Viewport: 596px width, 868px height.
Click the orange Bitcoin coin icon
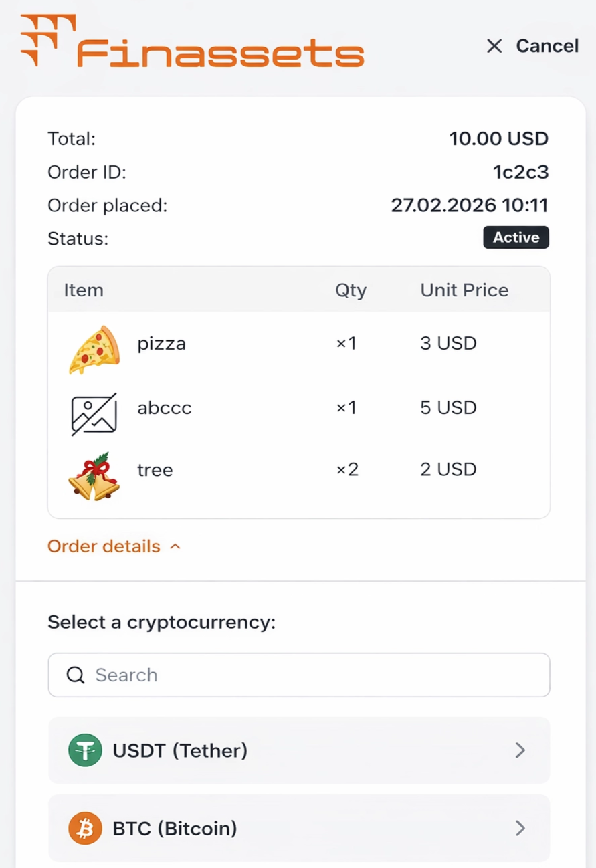coord(85,829)
